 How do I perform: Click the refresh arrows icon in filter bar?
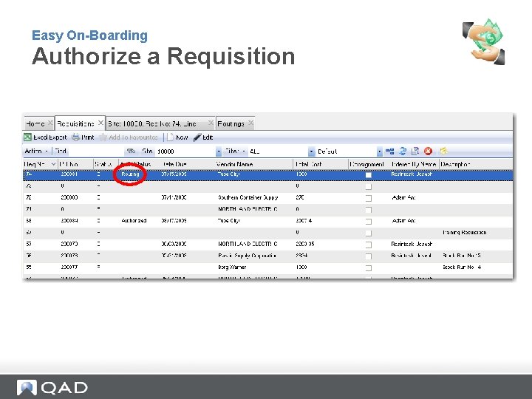[403, 151]
